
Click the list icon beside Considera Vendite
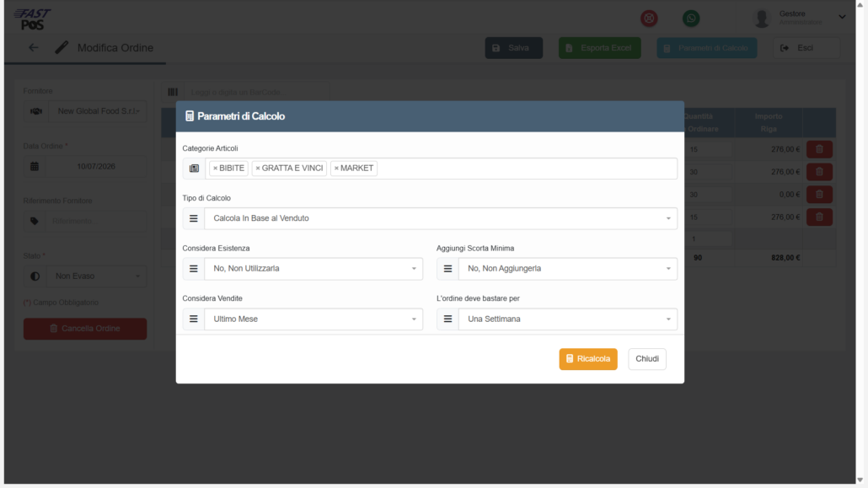(194, 319)
